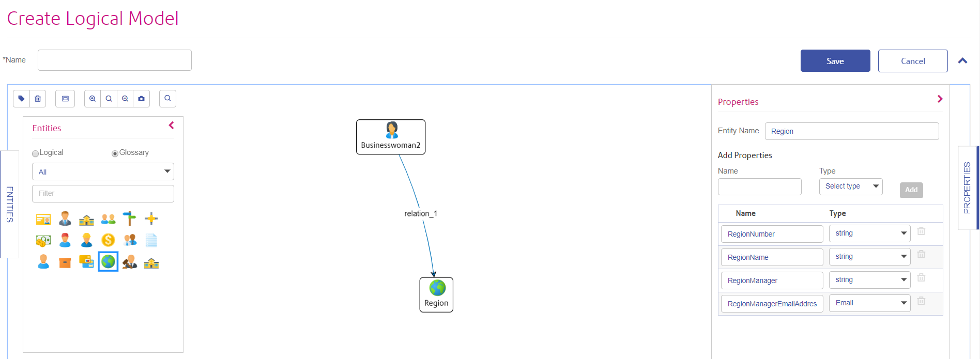
Task: Change the RegionName type dropdown
Action: (870, 257)
